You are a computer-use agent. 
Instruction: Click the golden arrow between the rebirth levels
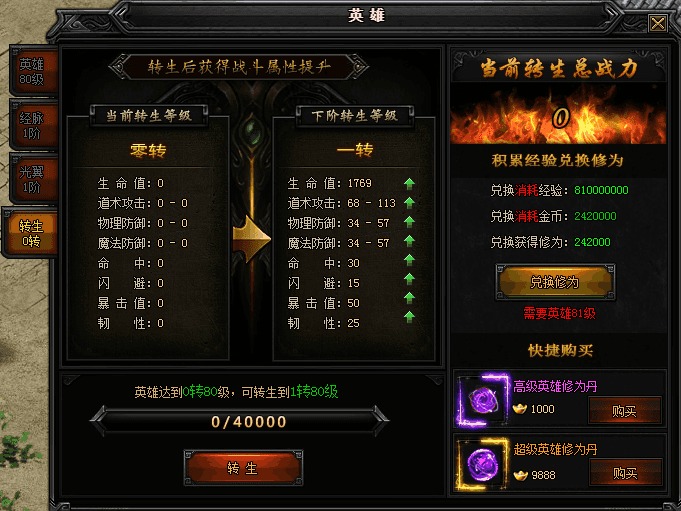point(251,238)
